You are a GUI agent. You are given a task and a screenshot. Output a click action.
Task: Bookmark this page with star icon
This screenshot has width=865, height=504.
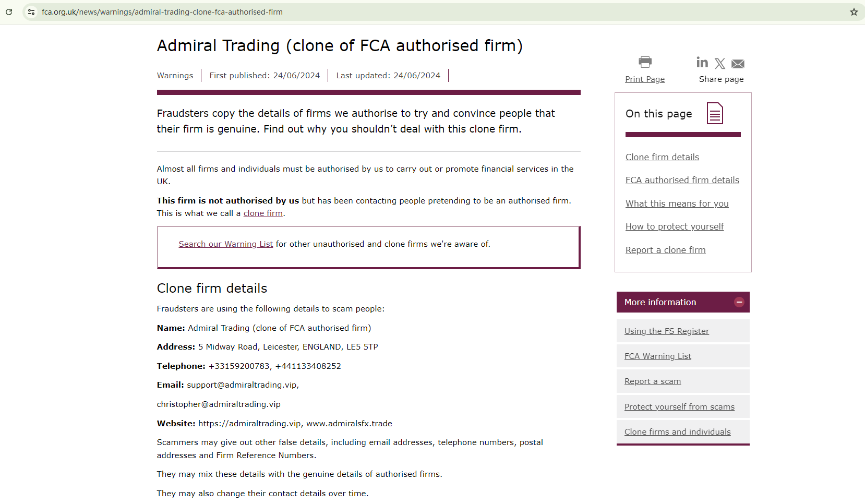pos(854,12)
